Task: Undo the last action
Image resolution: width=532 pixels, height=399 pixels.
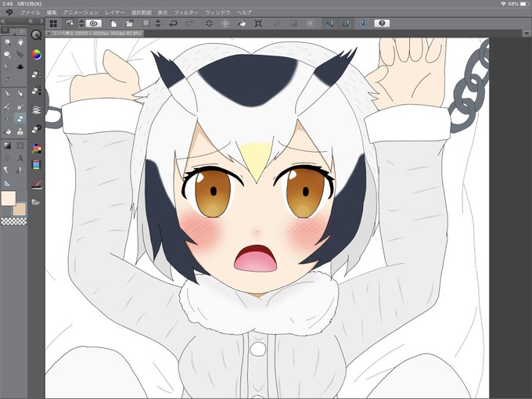Action: [x=174, y=23]
